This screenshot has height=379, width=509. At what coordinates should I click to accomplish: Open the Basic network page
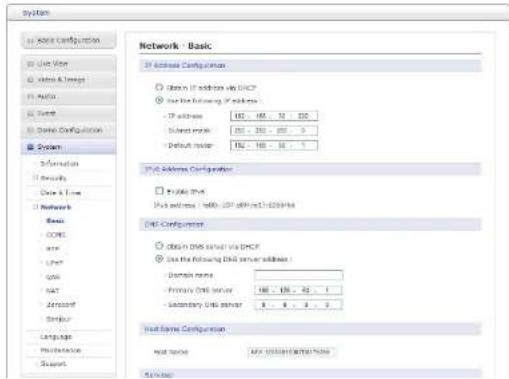[x=55, y=221]
